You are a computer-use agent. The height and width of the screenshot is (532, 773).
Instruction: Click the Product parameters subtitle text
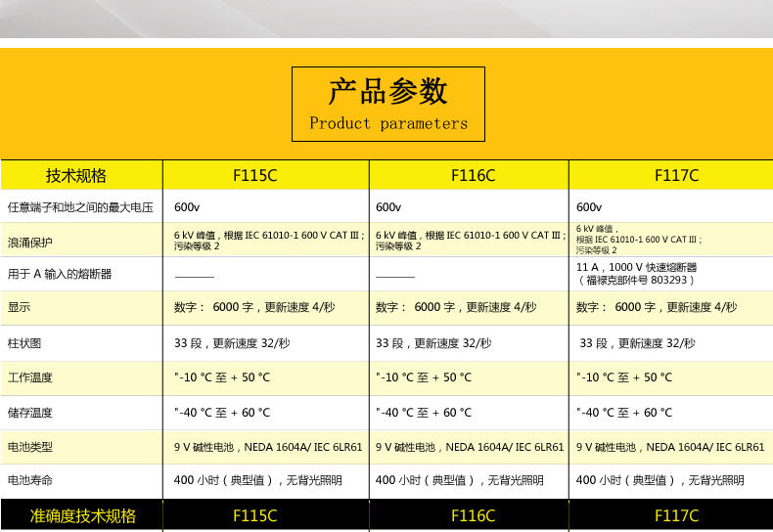tap(388, 123)
